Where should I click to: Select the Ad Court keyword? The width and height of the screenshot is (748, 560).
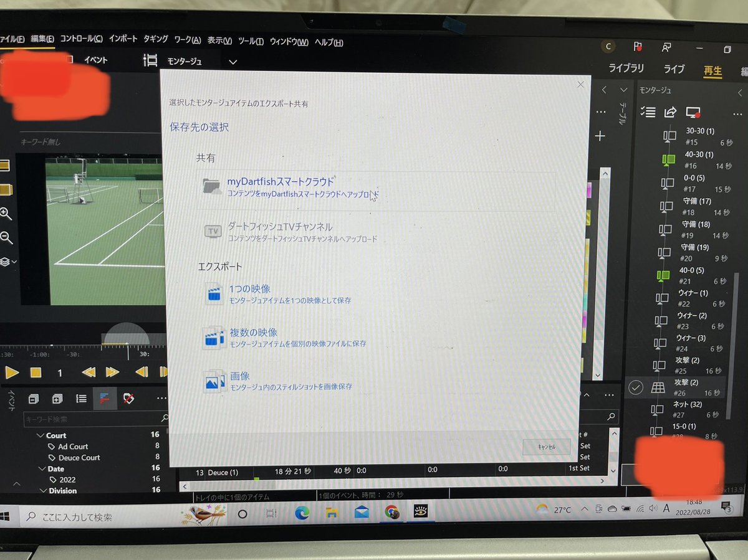tap(73, 447)
